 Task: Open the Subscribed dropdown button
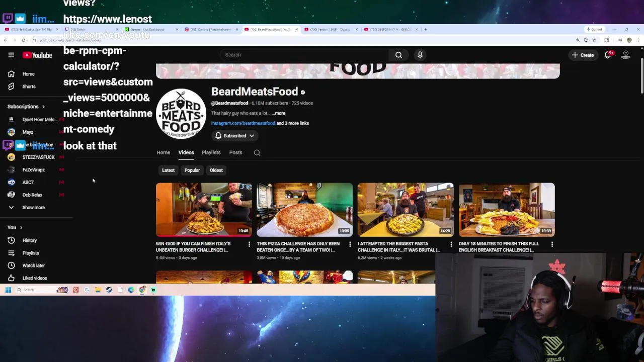[x=235, y=136]
